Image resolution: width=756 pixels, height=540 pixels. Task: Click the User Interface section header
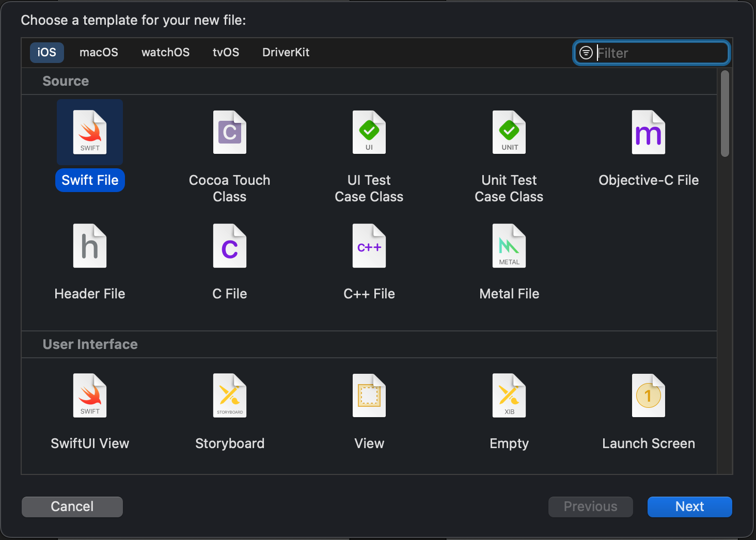point(90,344)
